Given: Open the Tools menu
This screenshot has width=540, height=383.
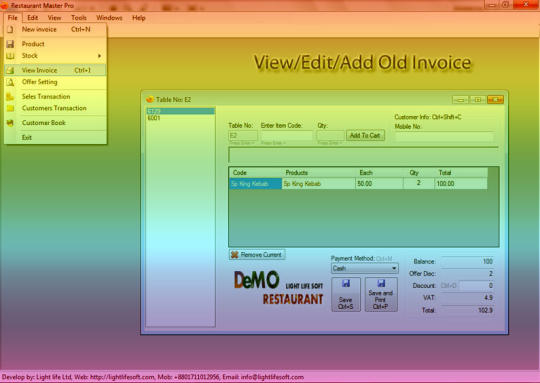Looking at the screenshot, I should click(x=79, y=18).
